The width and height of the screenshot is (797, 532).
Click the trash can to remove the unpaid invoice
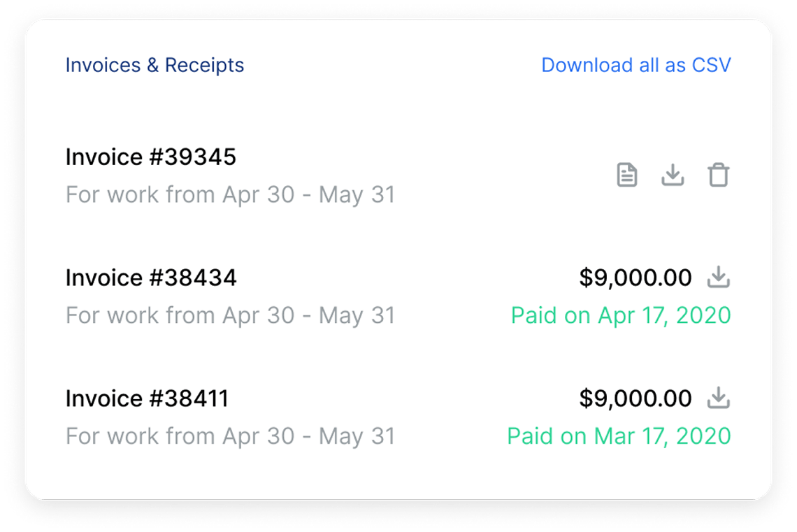(x=719, y=175)
